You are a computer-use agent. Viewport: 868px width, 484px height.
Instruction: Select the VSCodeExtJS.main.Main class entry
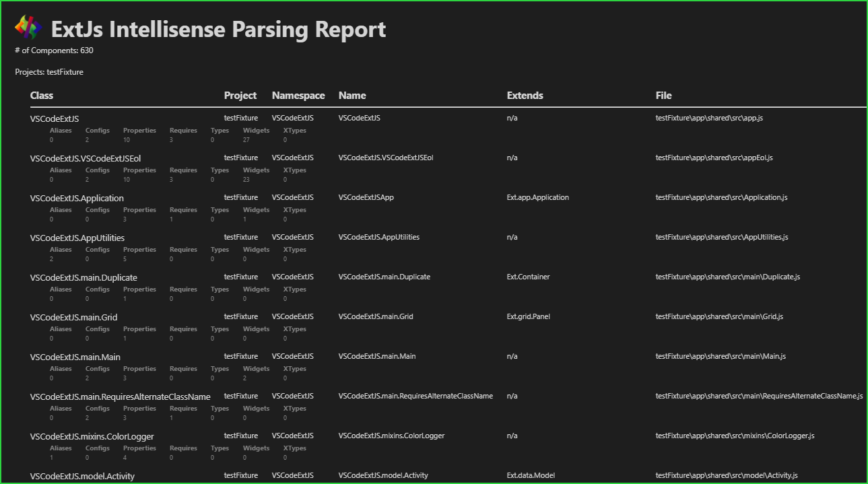[x=75, y=357]
